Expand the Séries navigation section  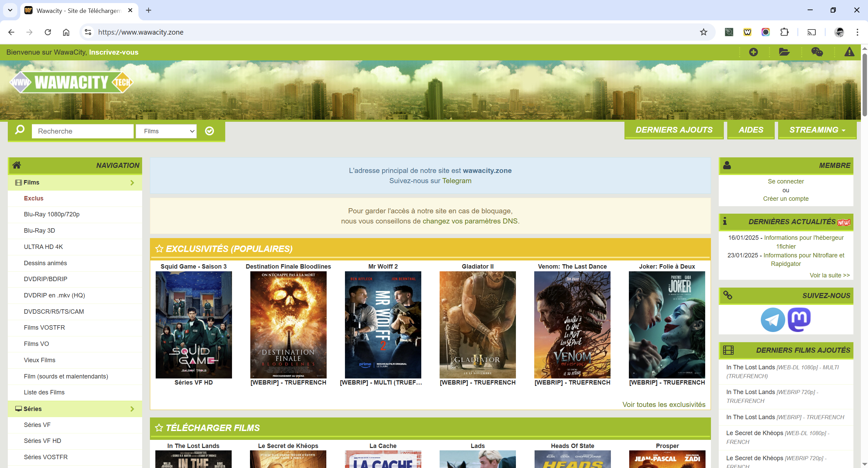[x=75, y=409]
